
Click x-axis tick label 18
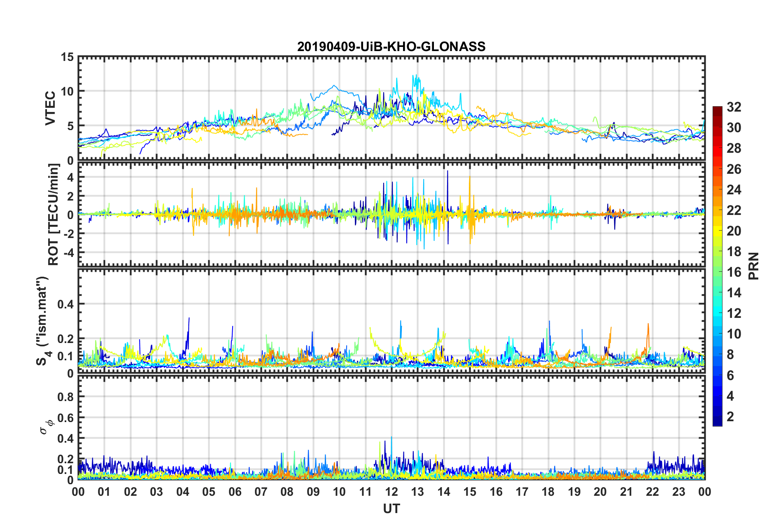pos(548,492)
